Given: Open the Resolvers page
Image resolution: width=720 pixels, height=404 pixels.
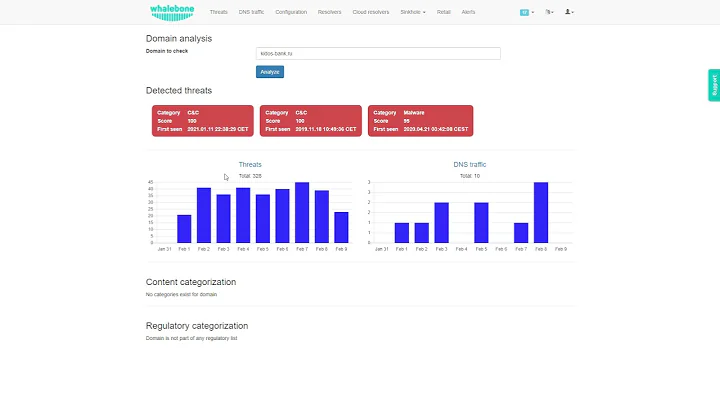Looking at the screenshot, I should 330,12.
